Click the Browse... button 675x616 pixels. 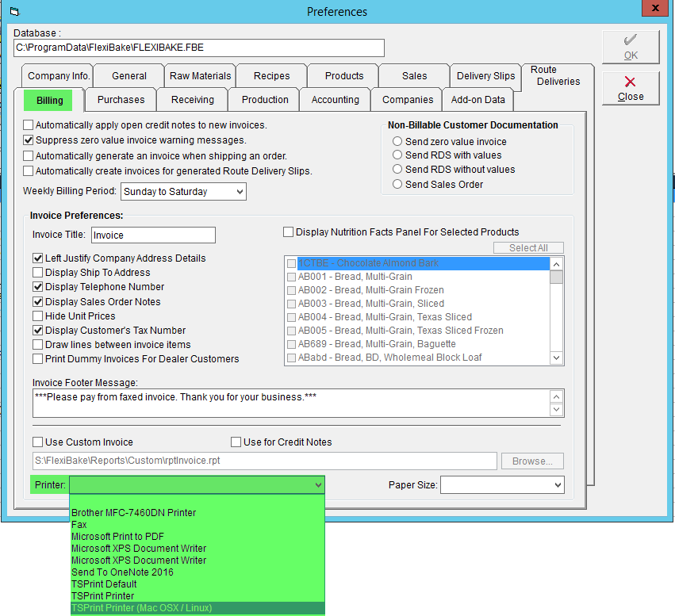click(x=532, y=461)
